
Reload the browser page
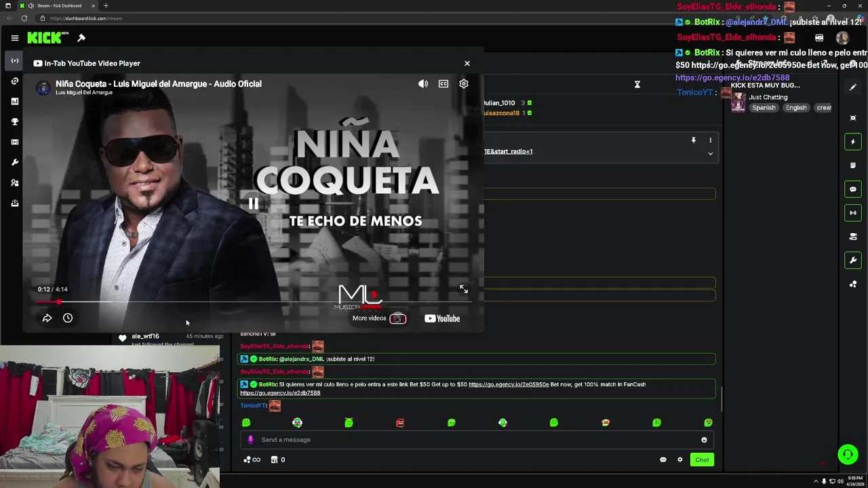click(x=24, y=18)
